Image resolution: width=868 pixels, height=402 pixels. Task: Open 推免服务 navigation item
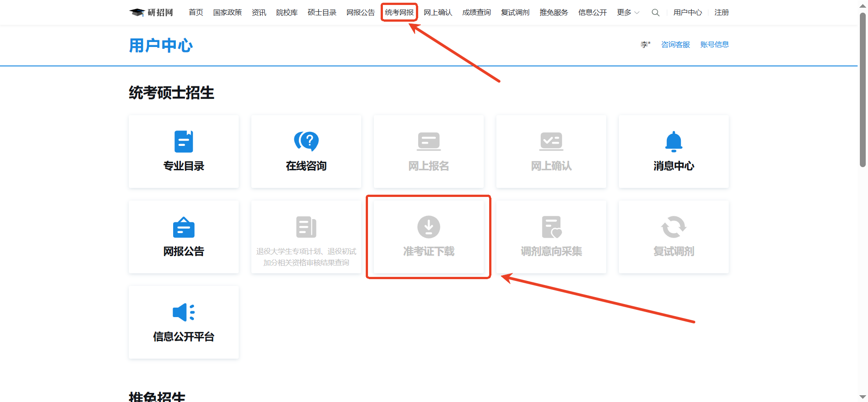pyautogui.click(x=554, y=13)
